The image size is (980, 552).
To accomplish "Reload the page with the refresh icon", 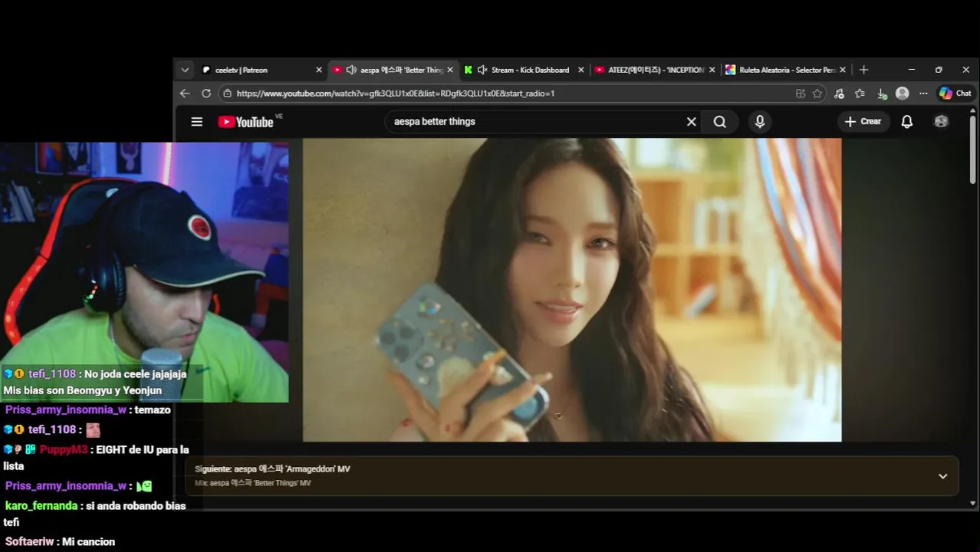I will (x=206, y=94).
